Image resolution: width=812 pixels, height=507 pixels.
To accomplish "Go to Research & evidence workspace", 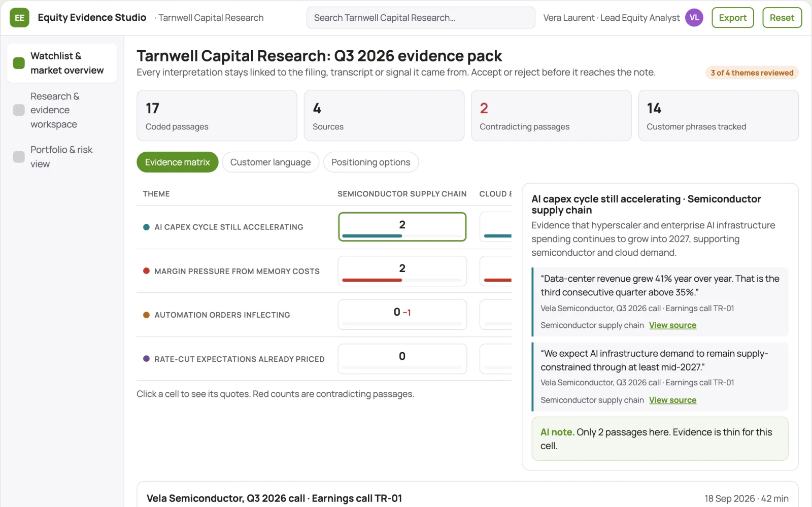I will 62,110.
